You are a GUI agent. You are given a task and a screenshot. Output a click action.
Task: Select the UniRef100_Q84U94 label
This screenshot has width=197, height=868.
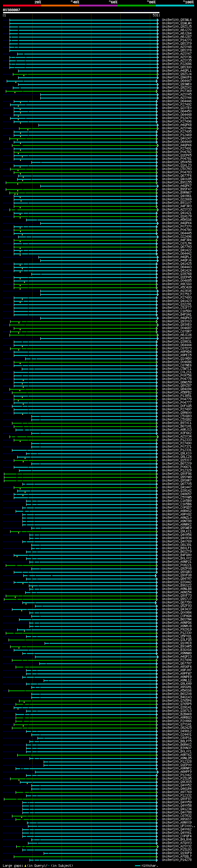(177, 389)
